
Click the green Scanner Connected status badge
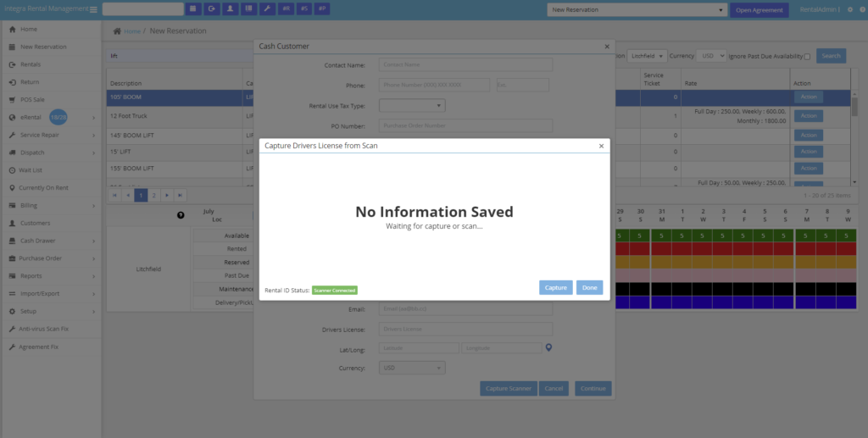[x=335, y=290]
